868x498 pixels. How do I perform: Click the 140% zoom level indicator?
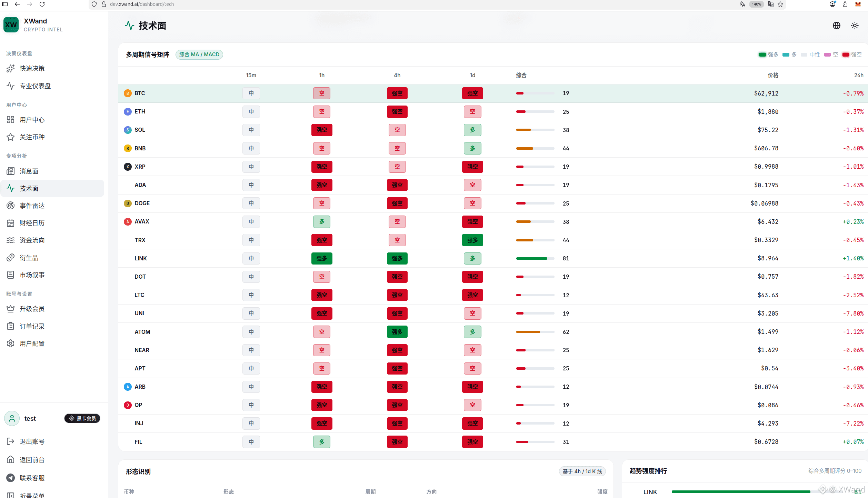[756, 4]
